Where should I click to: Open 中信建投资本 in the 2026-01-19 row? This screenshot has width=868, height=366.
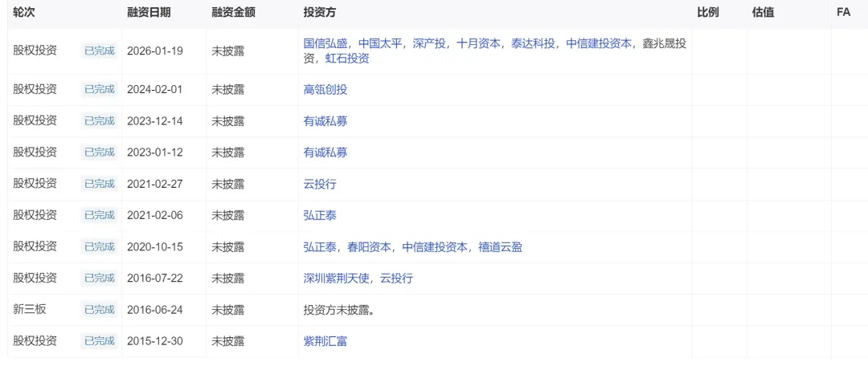(599, 44)
